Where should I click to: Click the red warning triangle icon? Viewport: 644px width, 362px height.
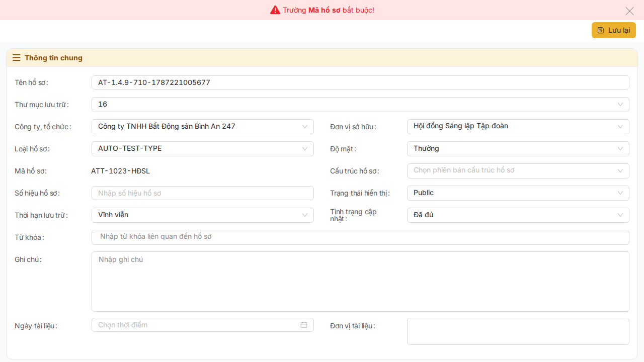[275, 10]
